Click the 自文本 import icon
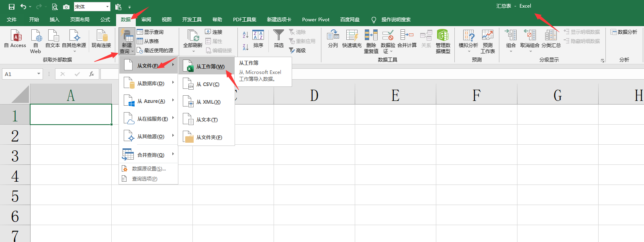644x242 pixels. pos(53,39)
